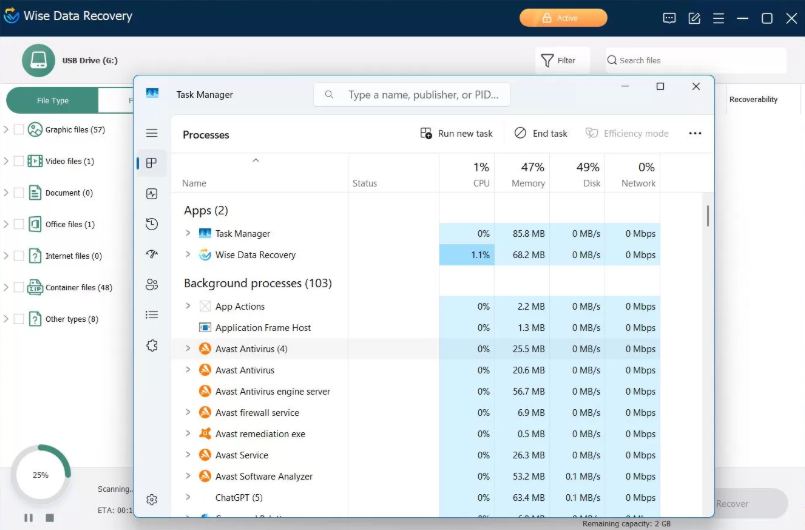
Task: Select Processes page icon in Task Manager sidebar
Action: 151,163
